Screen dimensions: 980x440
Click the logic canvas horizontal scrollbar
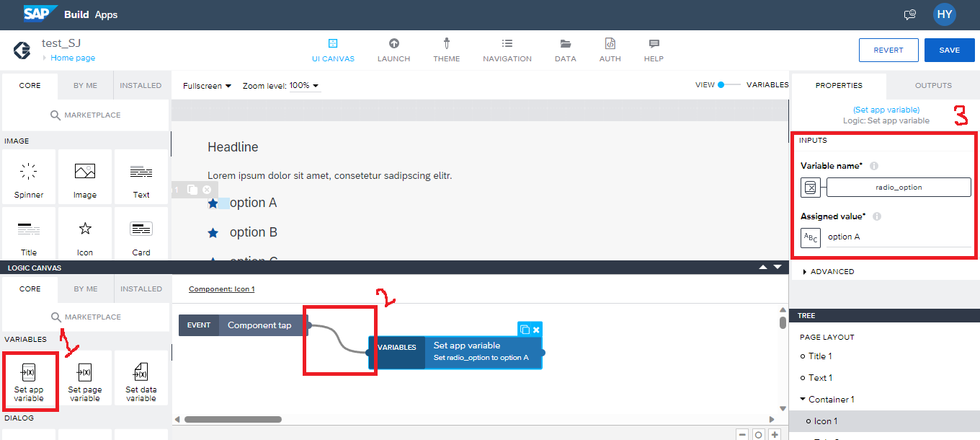pyautogui.click(x=233, y=419)
